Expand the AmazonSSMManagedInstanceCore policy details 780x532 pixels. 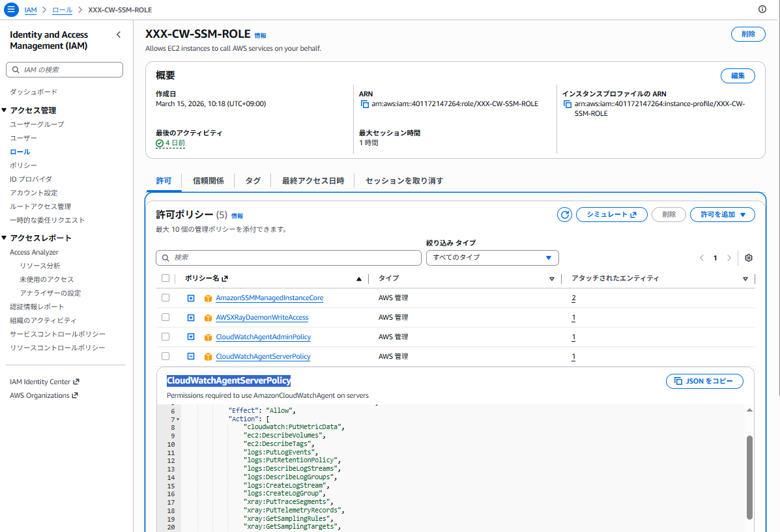point(191,298)
